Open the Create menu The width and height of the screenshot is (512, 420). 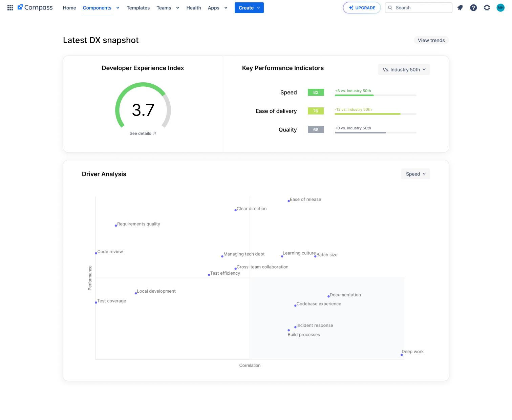pos(249,7)
